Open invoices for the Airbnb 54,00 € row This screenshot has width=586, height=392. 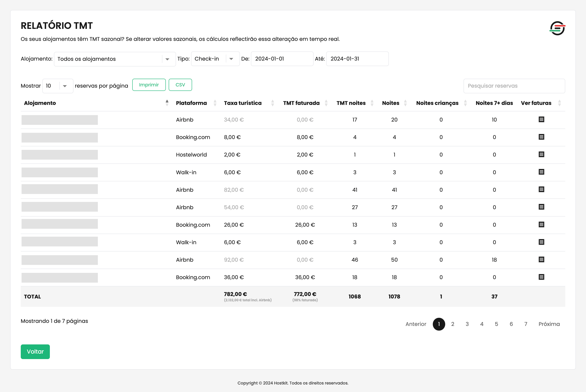click(541, 207)
